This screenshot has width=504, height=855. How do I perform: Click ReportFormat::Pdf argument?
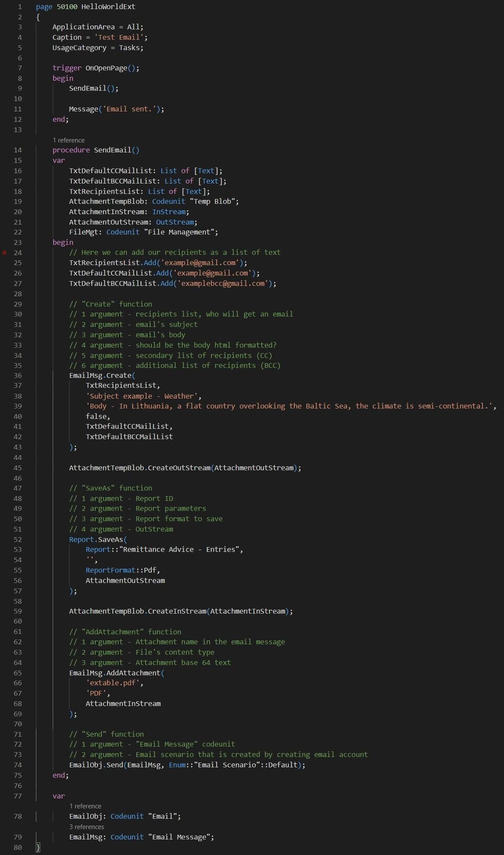pos(121,570)
